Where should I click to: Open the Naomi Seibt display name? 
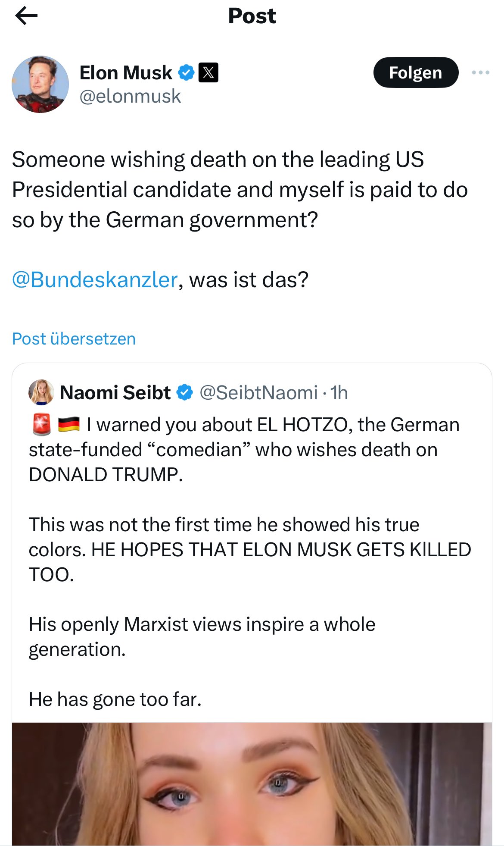tap(115, 392)
